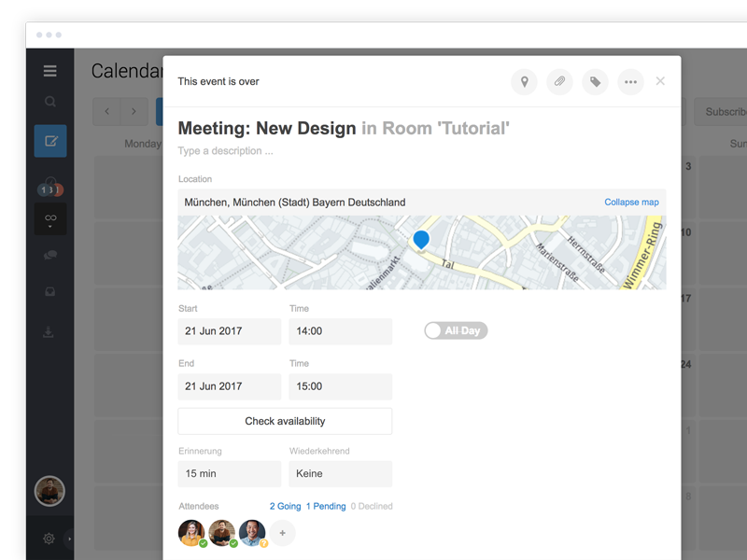747x560 pixels.
Task: Click the tag label icon
Action: tap(595, 82)
